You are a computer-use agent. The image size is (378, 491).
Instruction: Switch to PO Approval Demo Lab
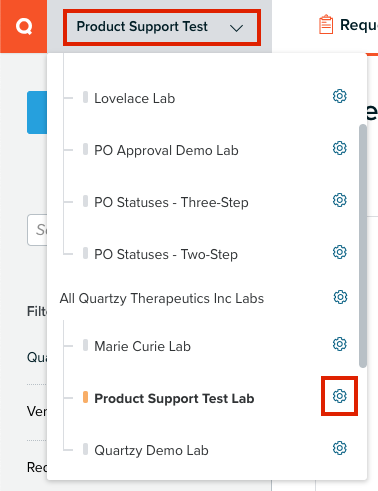coord(166,150)
